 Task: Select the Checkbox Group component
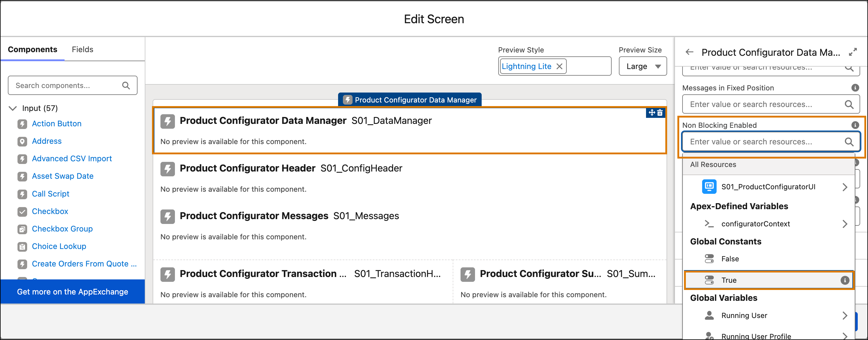(62, 228)
